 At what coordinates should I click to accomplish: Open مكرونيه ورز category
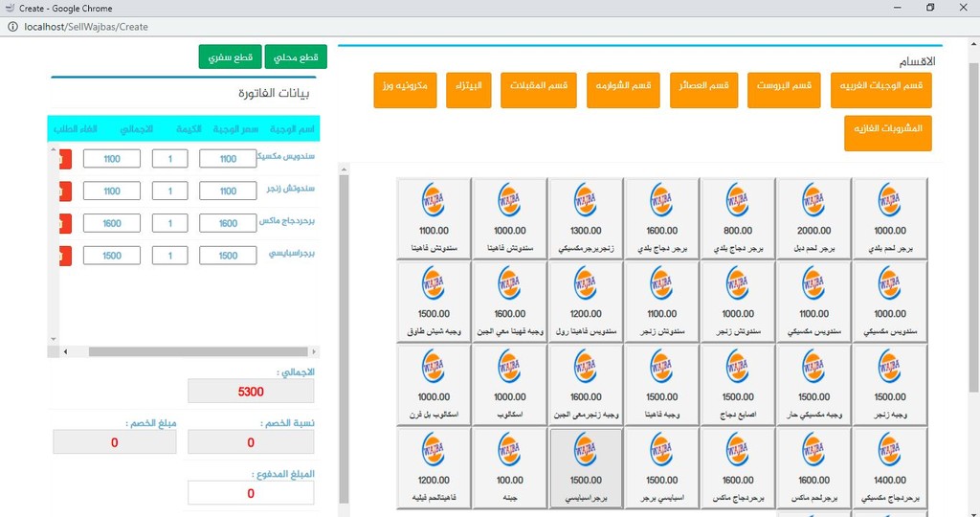(405, 90)
